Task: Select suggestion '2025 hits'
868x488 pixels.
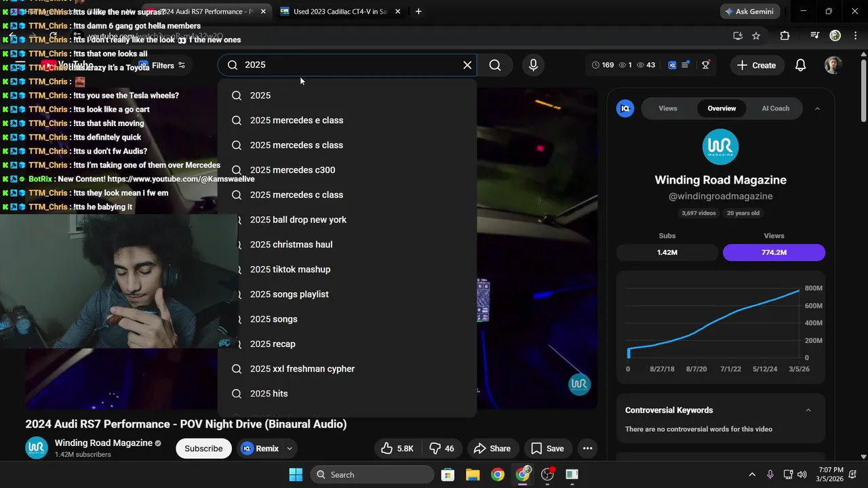Action: [347, 394]
